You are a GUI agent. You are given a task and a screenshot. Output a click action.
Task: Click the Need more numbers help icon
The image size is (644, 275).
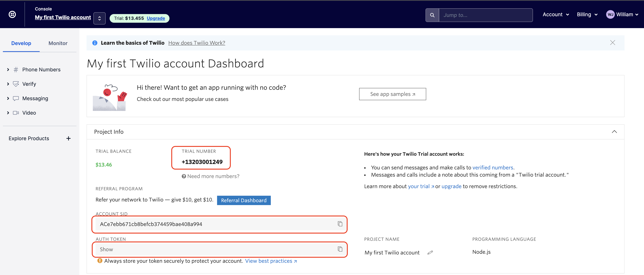click(184, 176)
